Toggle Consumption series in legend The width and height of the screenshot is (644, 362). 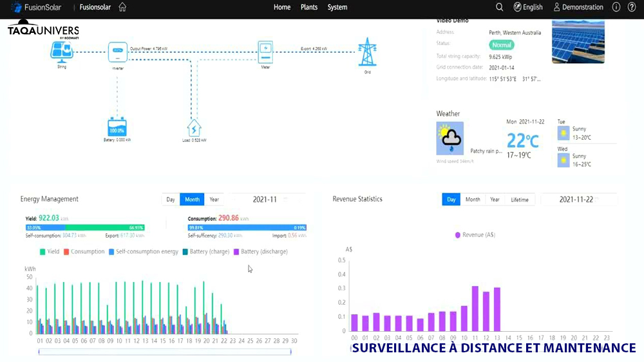tap(84, 251)
